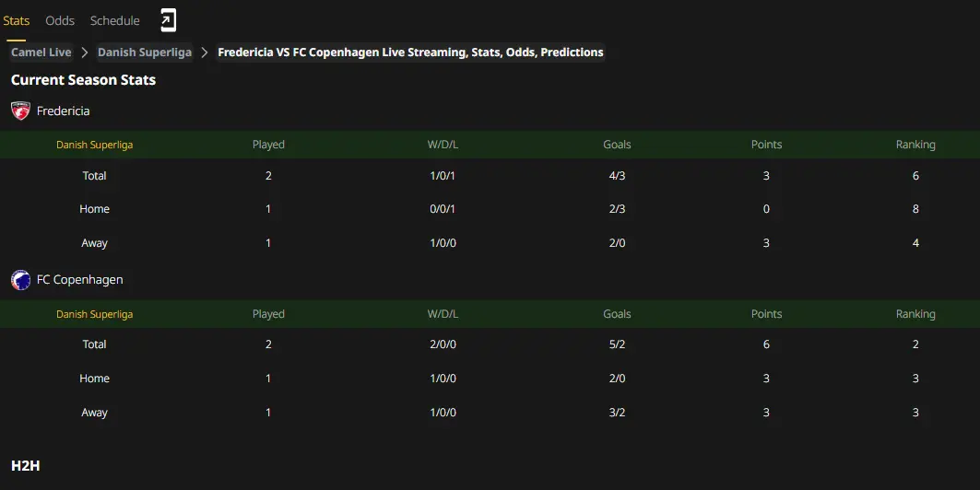Click the Fredericia vs FC Copenhagen breadcrumb title
980x490 pixels.
[410, 52]
